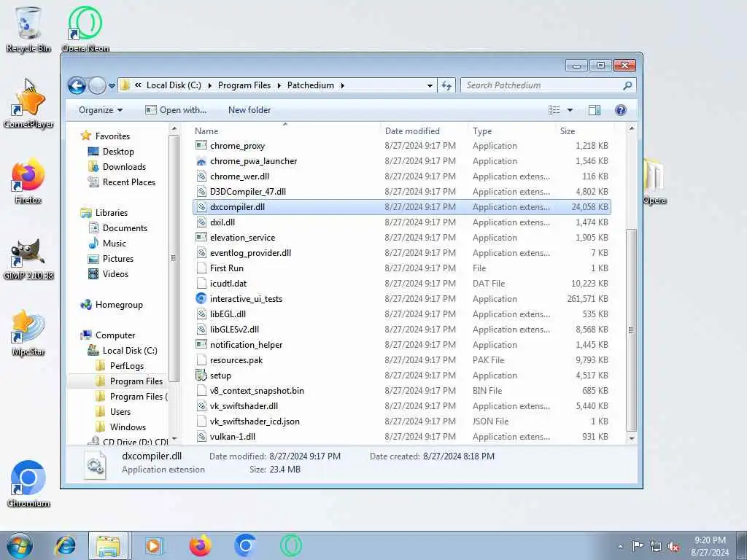
Task: Select the Firefox desktop shortcut
Action: coord(28,182)
